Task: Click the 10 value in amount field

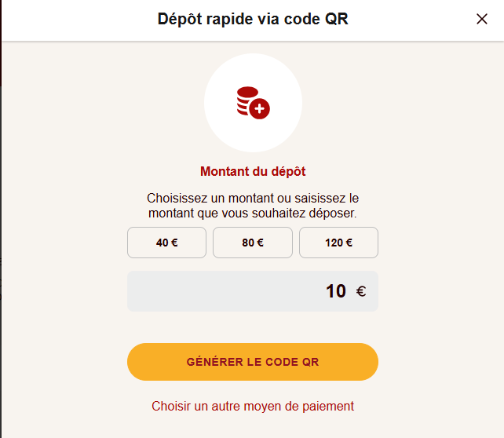Action: tap(336, 291)
